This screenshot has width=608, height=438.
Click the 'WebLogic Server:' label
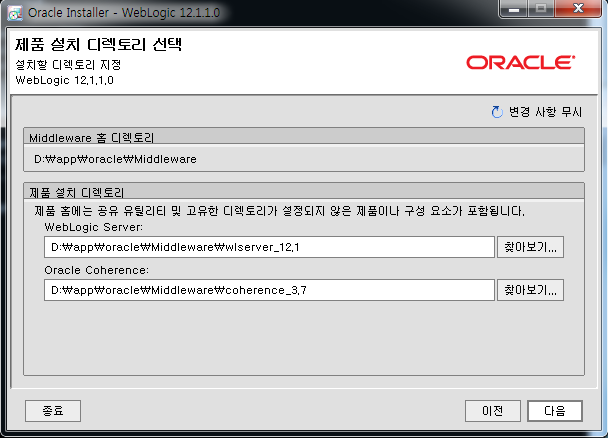point(93,227)
